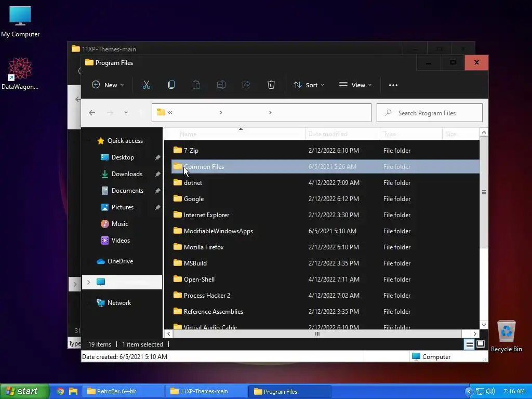The image size is (532, 399).
Task: Click the Delete trash can icon
Action: 271,85
